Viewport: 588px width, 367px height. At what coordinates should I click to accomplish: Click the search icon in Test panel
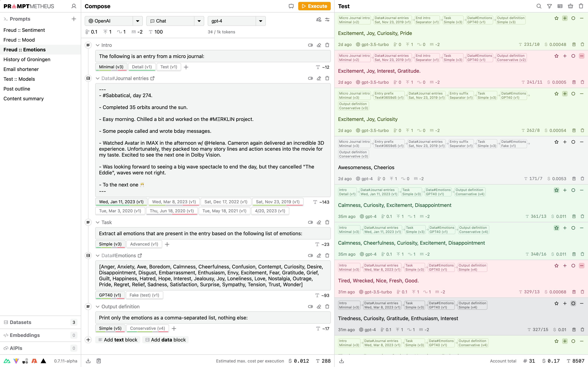click(x=539, y=6)
